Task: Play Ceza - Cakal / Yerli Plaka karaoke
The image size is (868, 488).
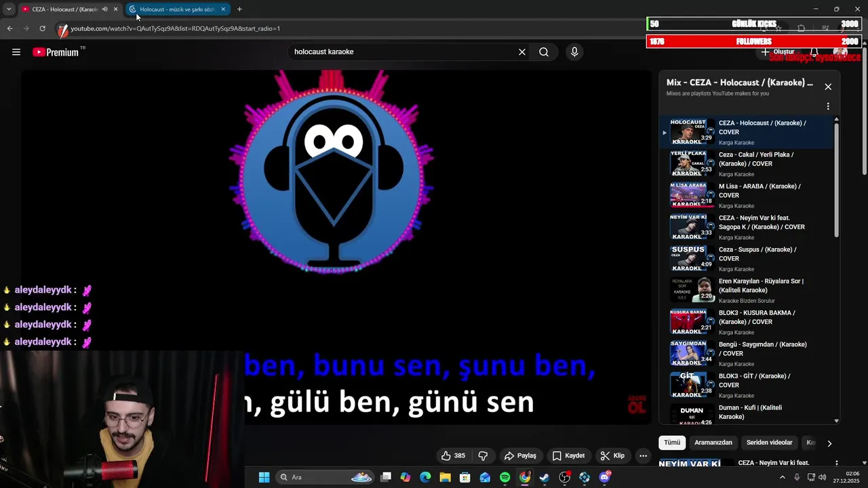Action: [x=747, y=164]
